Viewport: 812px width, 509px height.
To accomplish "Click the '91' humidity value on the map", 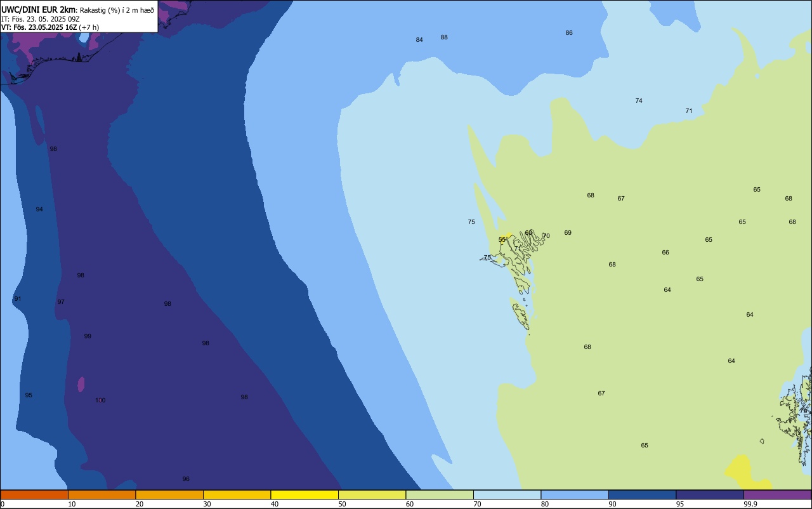I will coord(18,299).
